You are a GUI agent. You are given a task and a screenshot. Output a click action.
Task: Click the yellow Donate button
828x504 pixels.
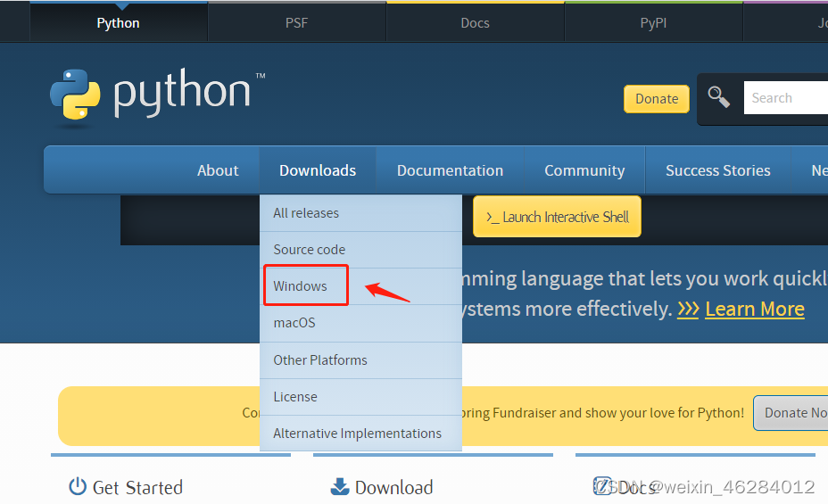point(657,99)
